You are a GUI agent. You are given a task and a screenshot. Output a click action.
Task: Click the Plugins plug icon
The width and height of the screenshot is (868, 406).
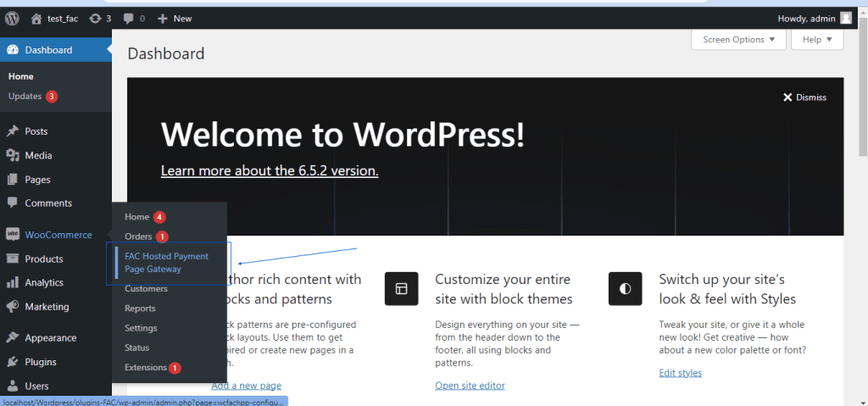(x=13, y=362)
